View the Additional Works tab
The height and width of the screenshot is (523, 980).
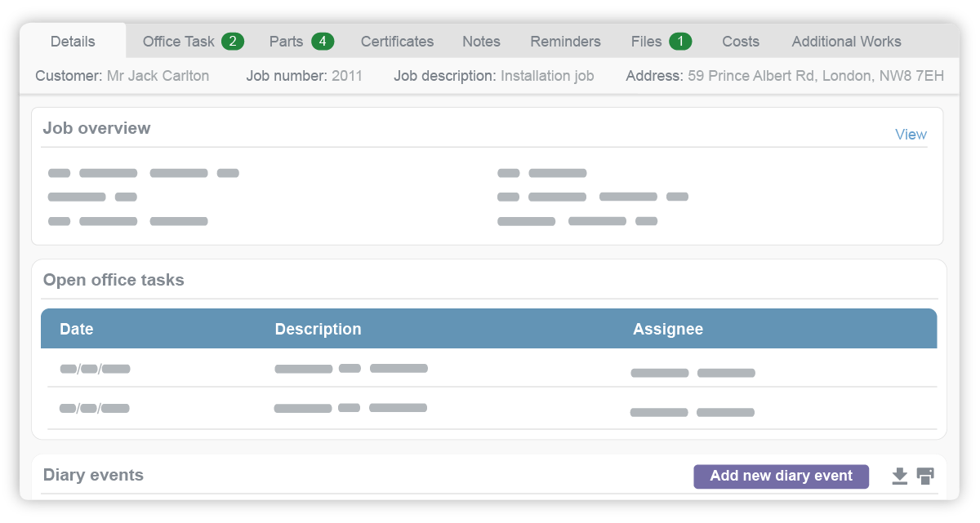click(x=846, y=41)
